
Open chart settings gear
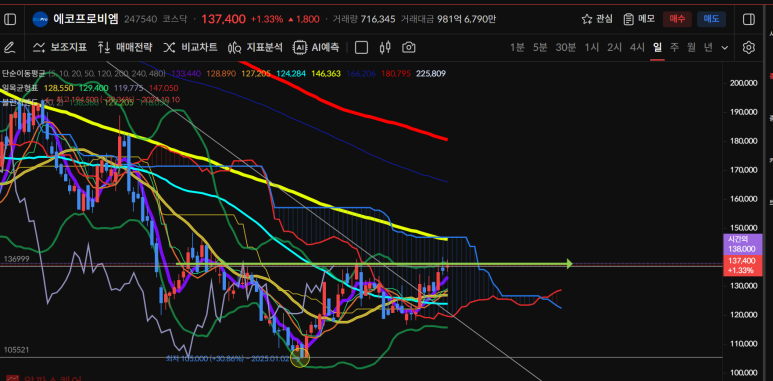[x=748, y=47]
